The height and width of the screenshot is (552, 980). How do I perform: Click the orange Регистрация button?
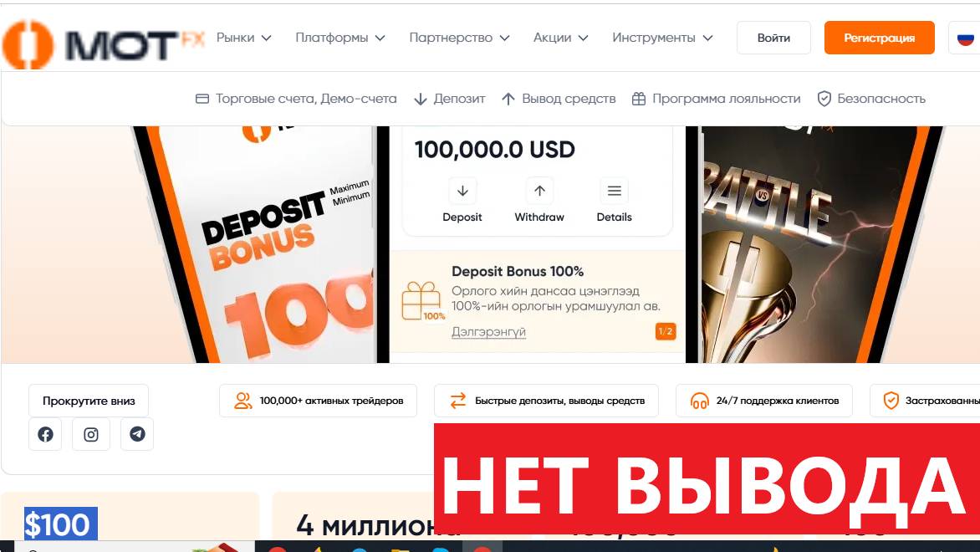(880, 38)
